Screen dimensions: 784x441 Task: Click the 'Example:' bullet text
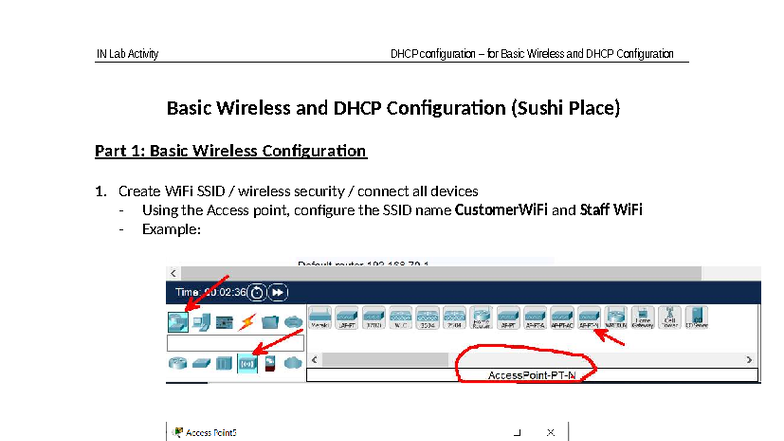[x=172, y=229]
